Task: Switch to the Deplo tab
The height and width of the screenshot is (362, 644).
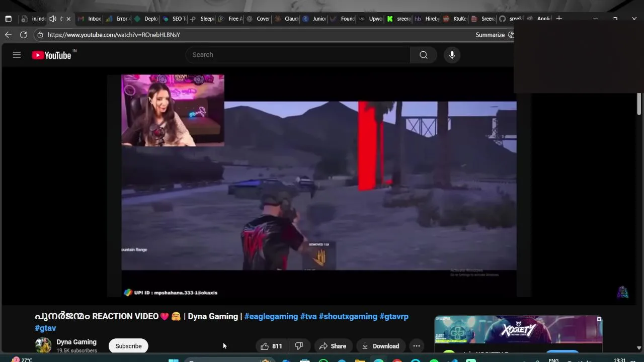Action: pyautogui.click(x=146, y=19)
